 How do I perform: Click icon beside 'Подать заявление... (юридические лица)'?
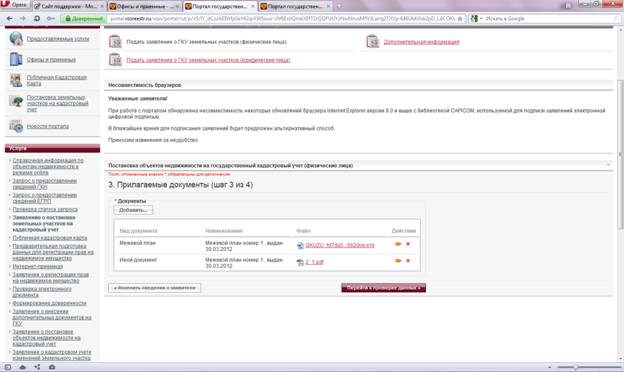115,60
